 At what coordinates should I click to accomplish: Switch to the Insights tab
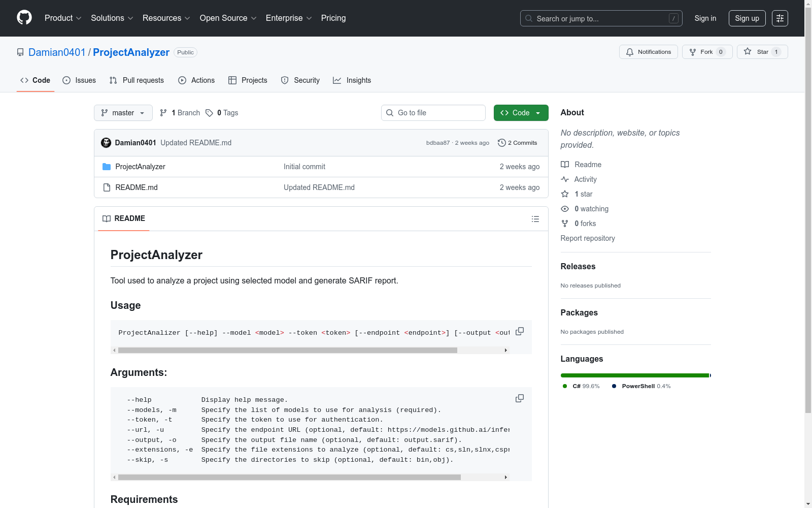pos(352,80)
